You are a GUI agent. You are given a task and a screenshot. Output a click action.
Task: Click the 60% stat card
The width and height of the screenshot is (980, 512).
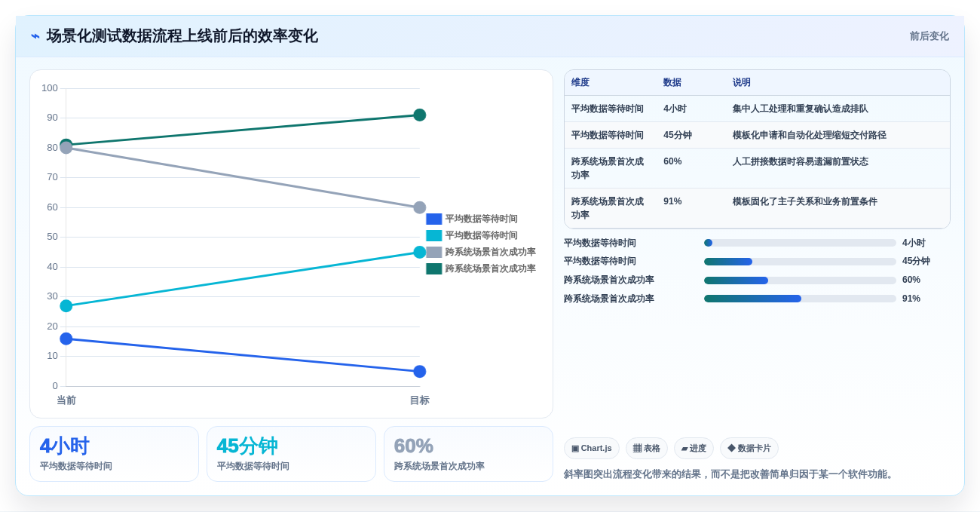tap(468, 454)
